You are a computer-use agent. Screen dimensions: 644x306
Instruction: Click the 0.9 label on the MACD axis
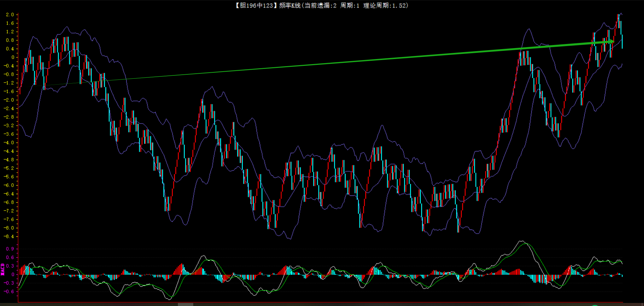pyautogui.click(x=10, y=249)
